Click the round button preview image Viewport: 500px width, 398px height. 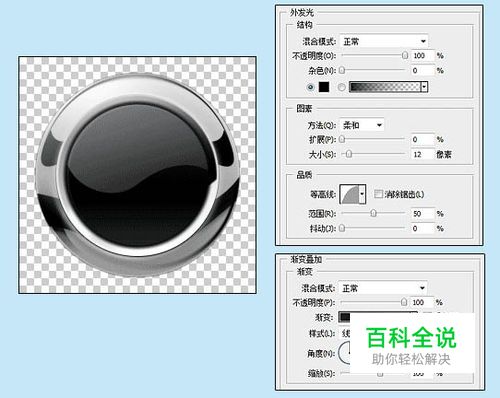point(137,175)
